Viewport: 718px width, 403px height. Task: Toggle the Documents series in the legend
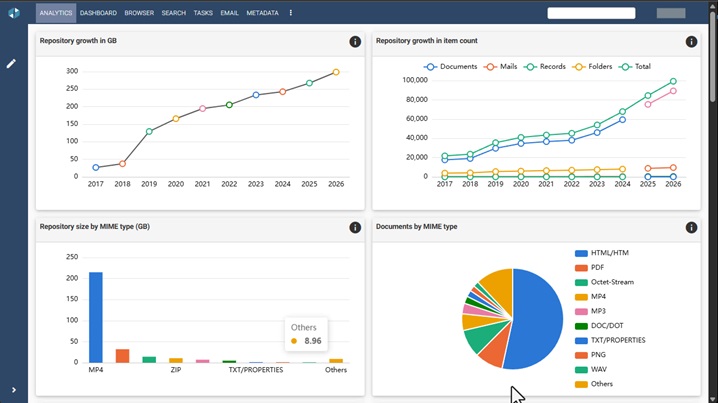click(451, 66)
